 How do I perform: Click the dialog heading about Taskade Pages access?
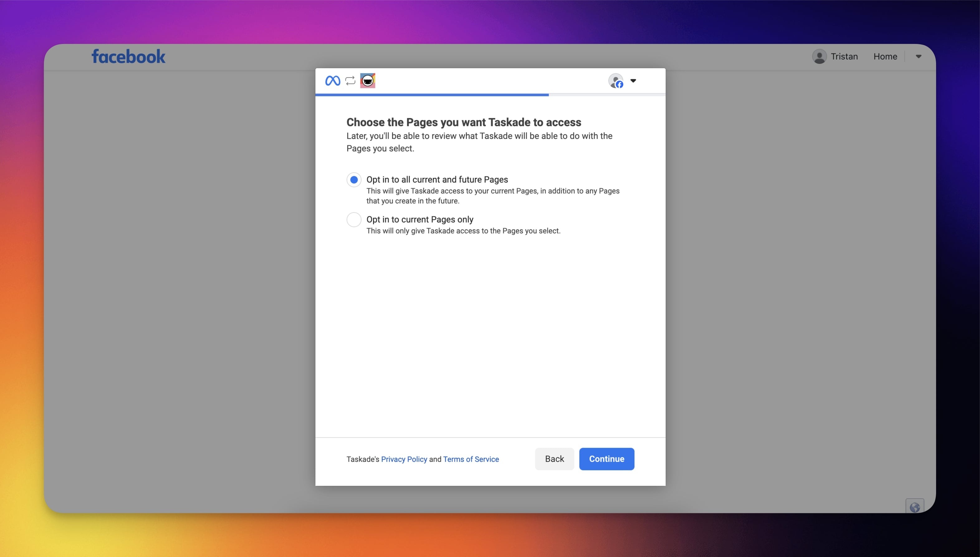[x=463, y=122]
